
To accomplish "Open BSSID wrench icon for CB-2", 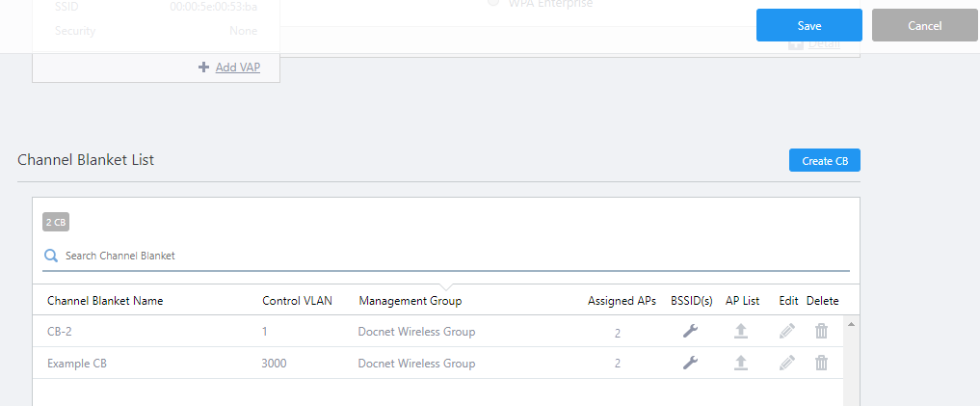I will coord(690,332).
